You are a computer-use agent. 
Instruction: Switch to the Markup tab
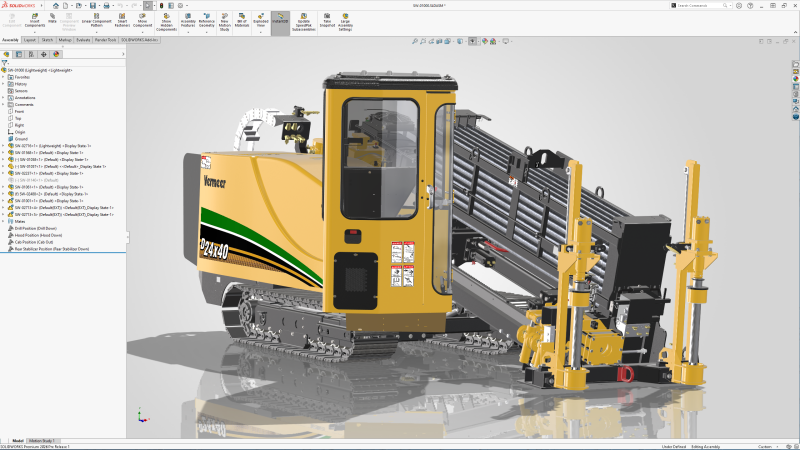pos(65,40)
